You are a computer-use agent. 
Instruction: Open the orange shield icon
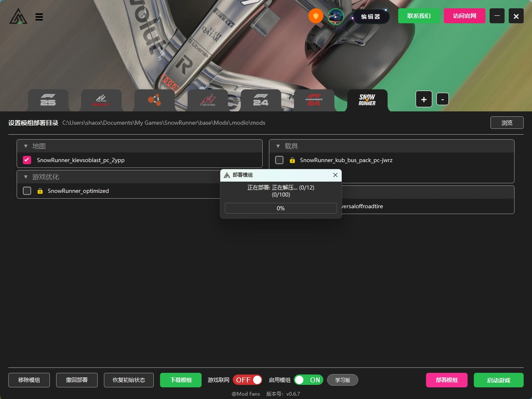pyautogui.click(x=316, y=16)
